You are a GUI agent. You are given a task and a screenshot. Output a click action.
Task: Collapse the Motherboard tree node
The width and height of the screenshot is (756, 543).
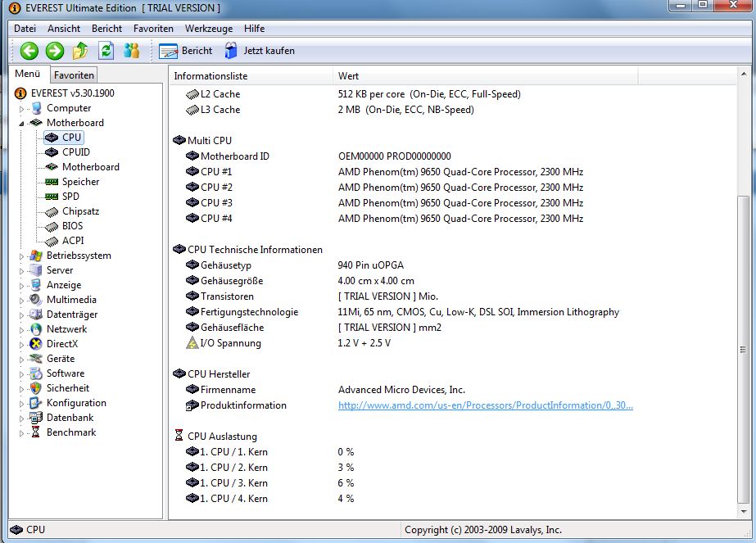(21, 124)
